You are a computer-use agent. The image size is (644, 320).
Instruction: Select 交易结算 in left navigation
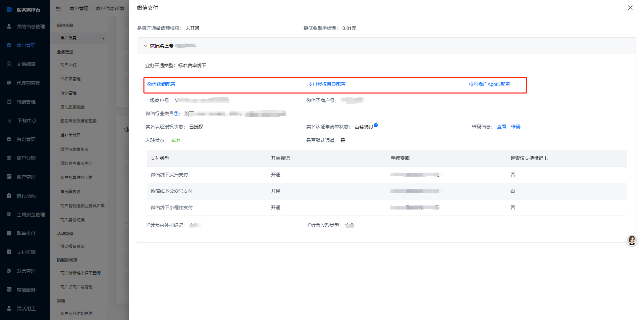pyautogui.click(x=26, y=64)
